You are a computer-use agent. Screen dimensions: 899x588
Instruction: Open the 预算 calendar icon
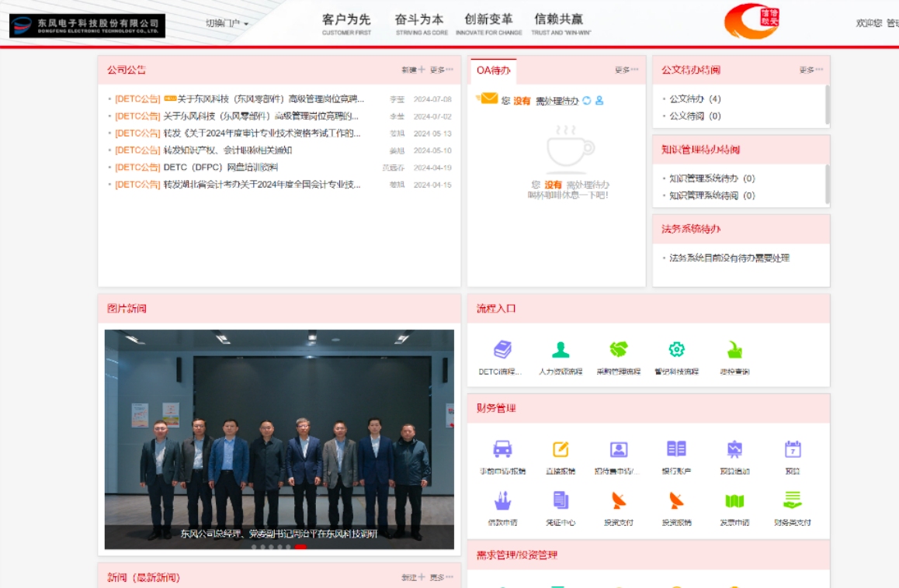[x=792, y=449]
